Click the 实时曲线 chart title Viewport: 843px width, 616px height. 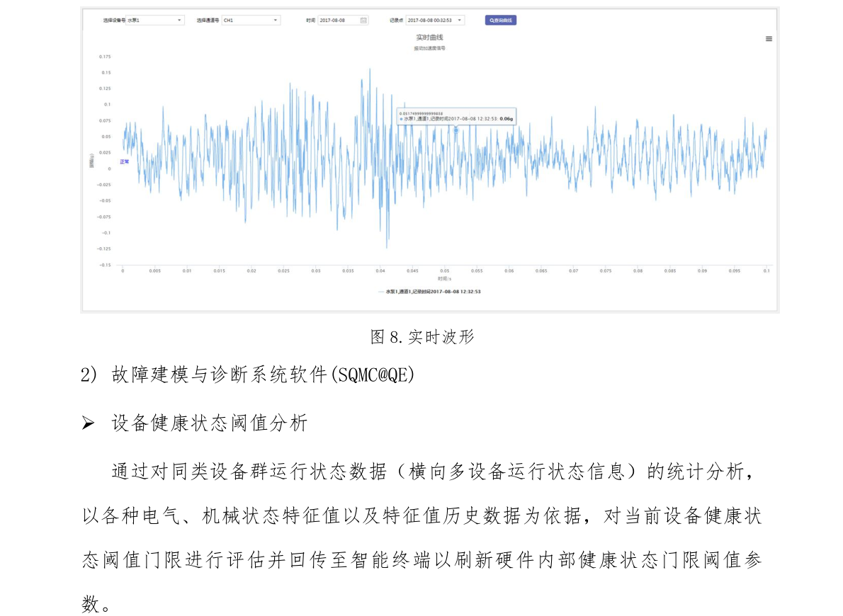tap(429, 37)
